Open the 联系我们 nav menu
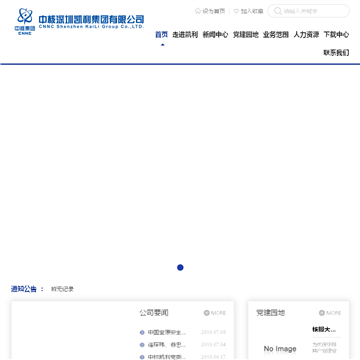Viewport: 360px width, 360px height. click(x=336, y=52)
